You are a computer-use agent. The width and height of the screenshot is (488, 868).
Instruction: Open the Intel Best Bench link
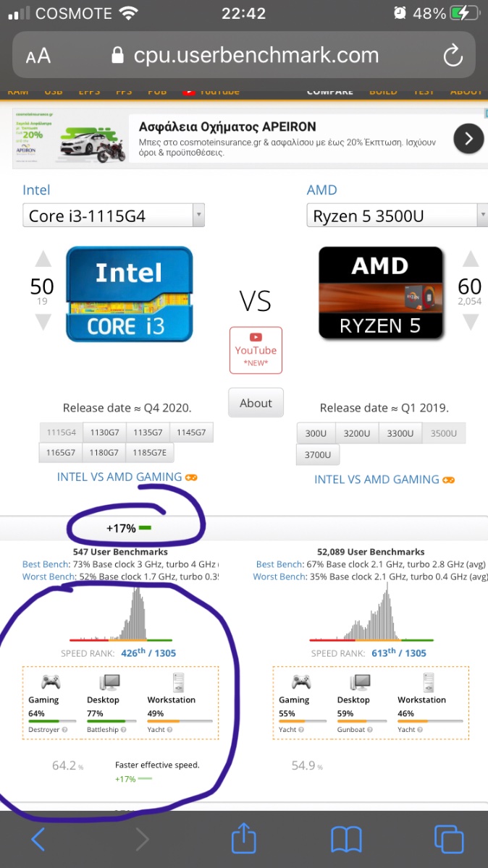pyautogui.click(x=45, y=564)
